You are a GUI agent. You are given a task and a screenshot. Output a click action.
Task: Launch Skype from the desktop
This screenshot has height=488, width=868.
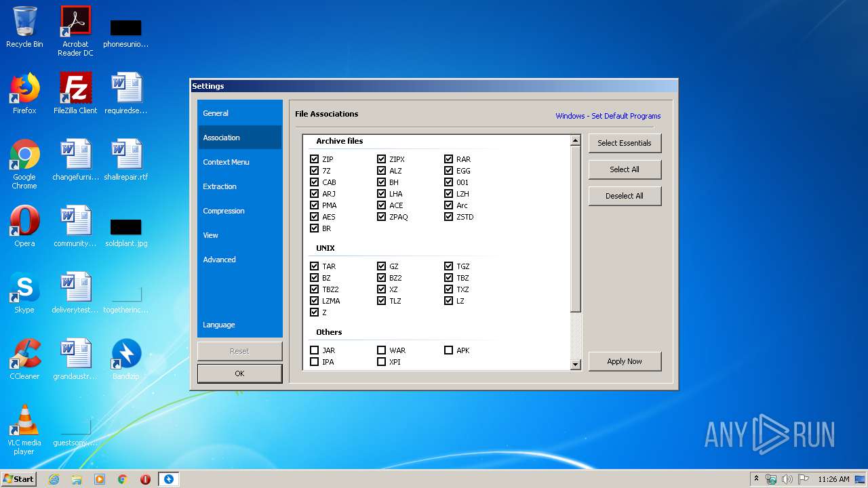[24, 293]
